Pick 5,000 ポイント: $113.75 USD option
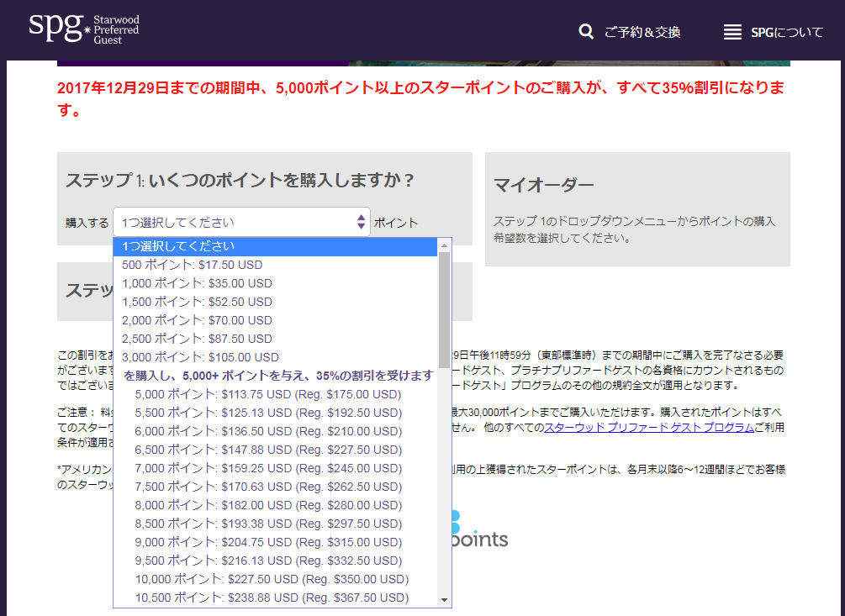This screenshot has width=845, height=616. [x=275, y=394]
